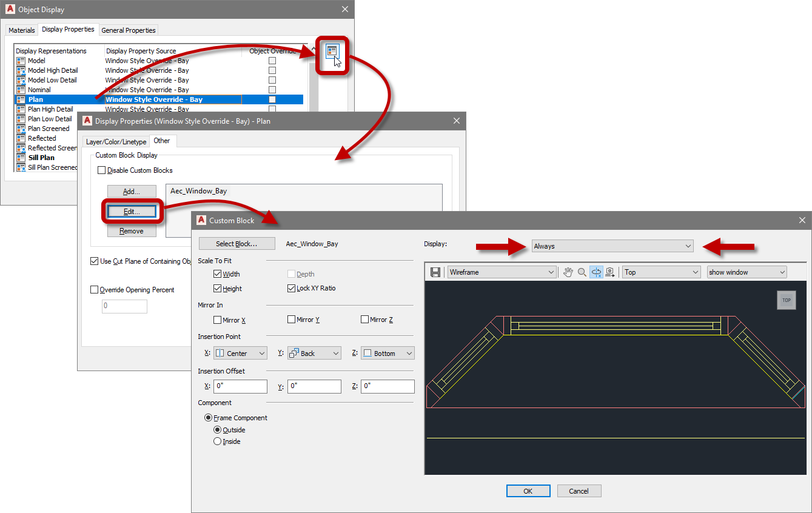Click Cancel in Custom Block dialog
812x513 pixels.
click(579, 491)
